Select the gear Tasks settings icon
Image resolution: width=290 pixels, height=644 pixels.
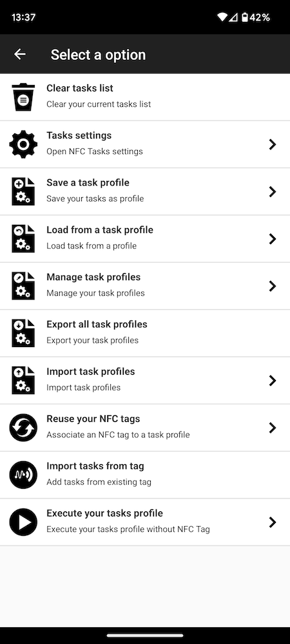pos(23,144)
